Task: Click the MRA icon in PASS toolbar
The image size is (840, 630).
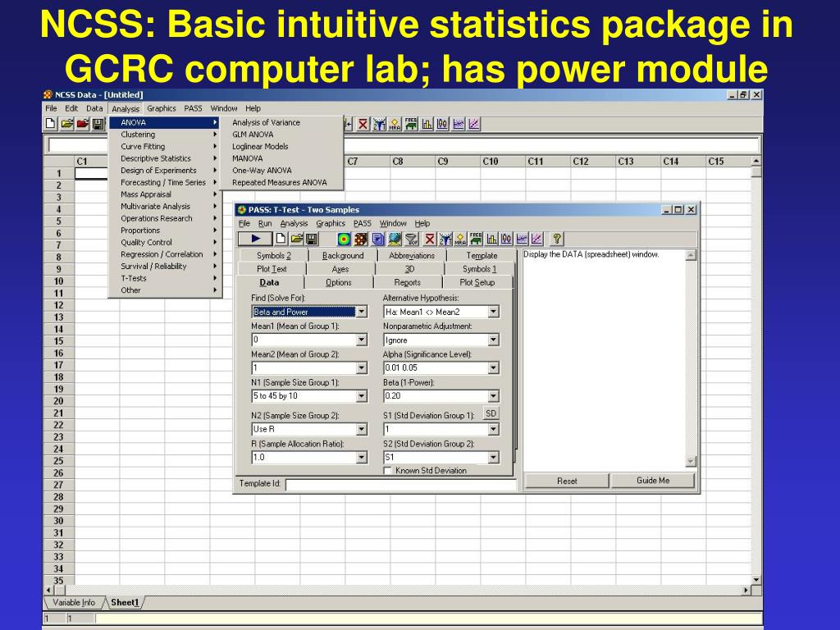Action: click(459, 239)
